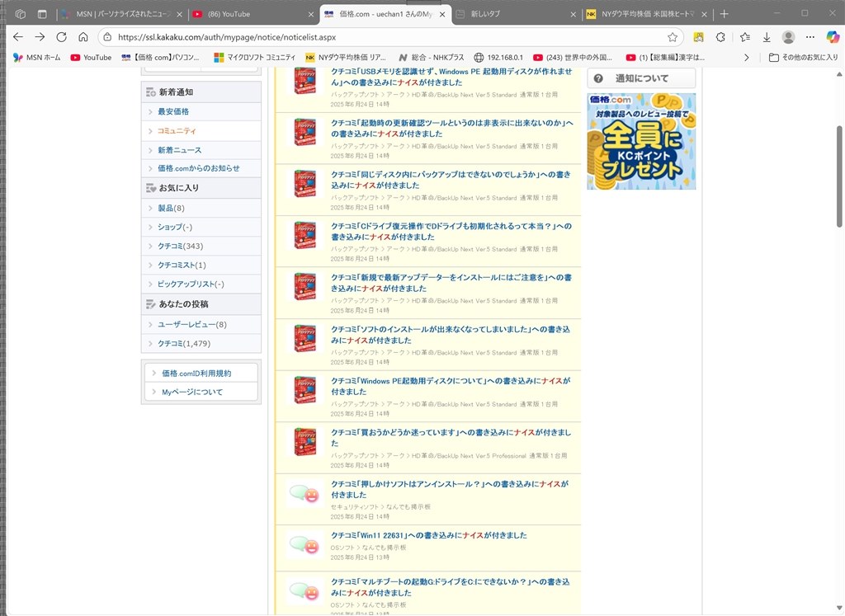Open the tab actions menu icon
This screenshot has width=845, height=616.
click(42, 14)
